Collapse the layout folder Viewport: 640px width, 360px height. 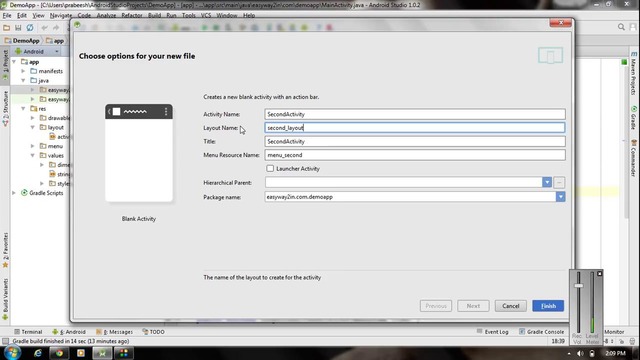pos(33,127)
